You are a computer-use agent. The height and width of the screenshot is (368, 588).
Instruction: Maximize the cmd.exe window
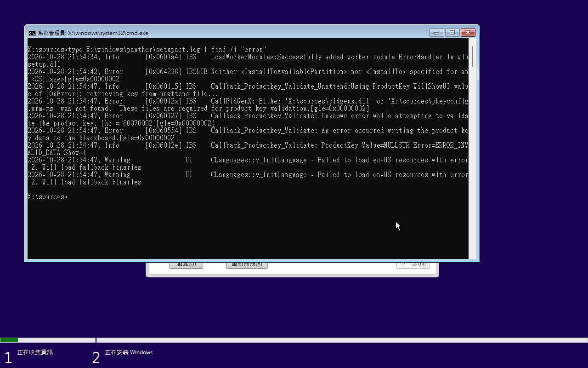tap(452, 33)
